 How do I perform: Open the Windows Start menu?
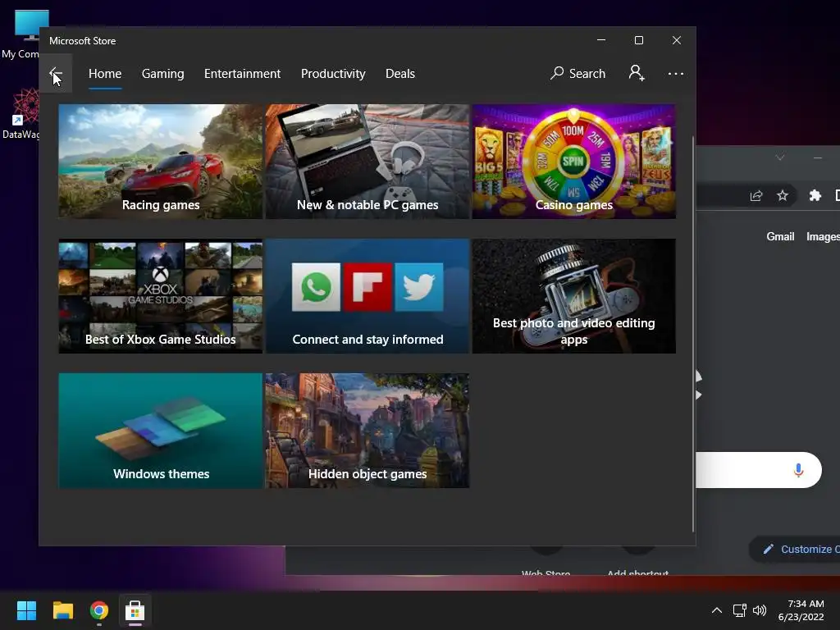(26, 610)
